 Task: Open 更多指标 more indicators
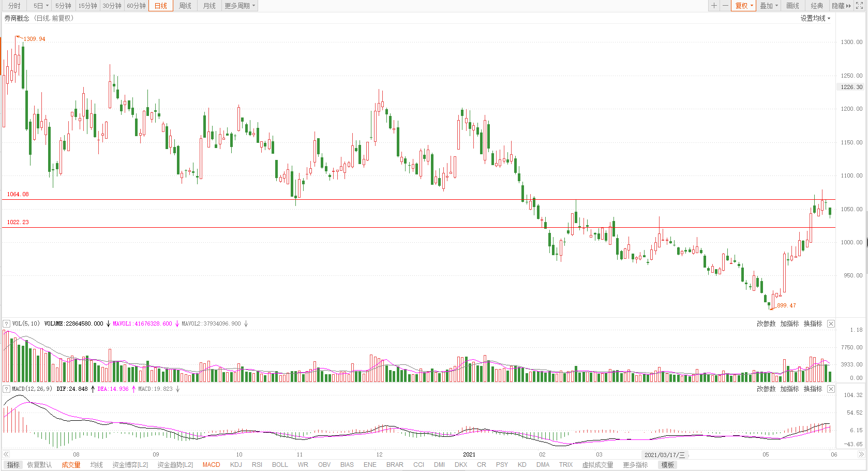635,465
